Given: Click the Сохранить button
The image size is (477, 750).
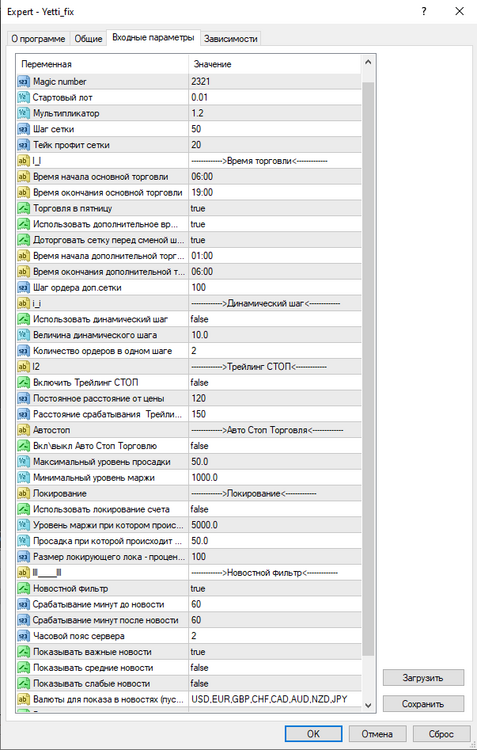Looking at the screenshot, I should pyautogui.click(x=423, y=704).
